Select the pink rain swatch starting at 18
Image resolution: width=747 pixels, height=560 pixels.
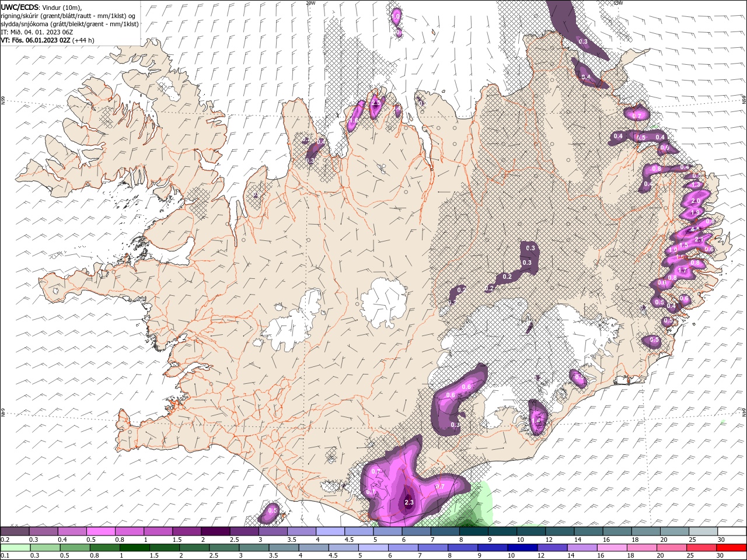coord(642,548)
